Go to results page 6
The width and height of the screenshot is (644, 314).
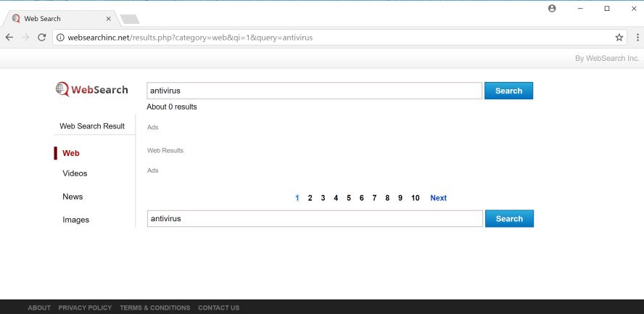(361, 198)
